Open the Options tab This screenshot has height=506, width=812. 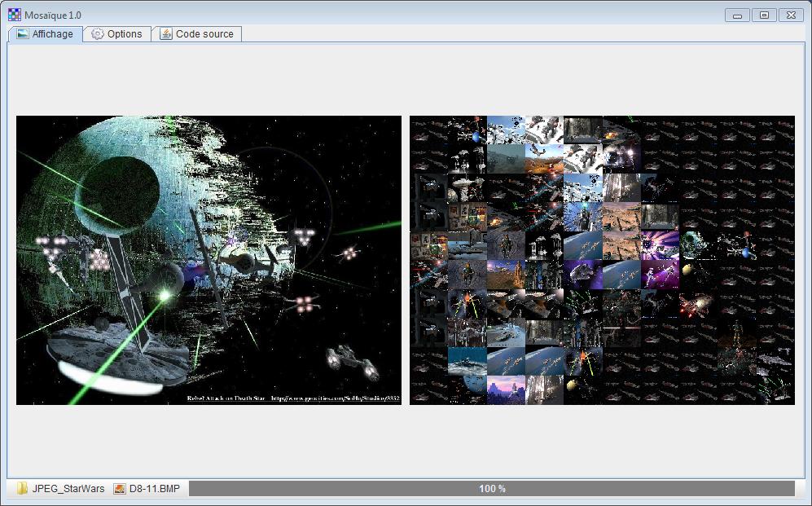117,34
